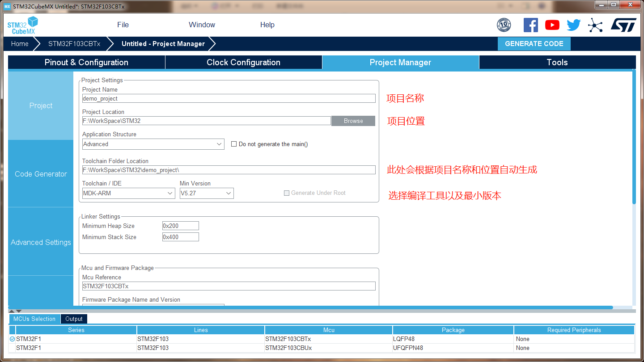Open the ST YouTube channel icon
Viewport: 644px width, 362px height.
click(x=552, y=25)
